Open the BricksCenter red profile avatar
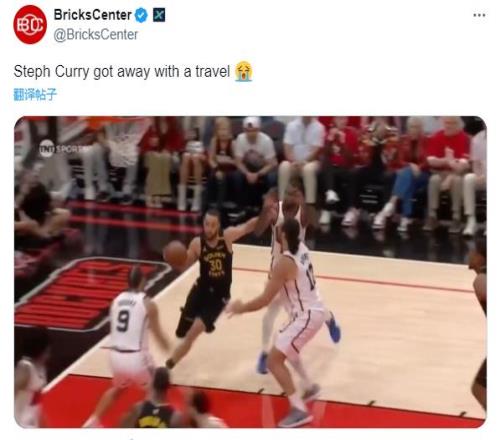The image size is (500, 440). click(x=30, y=25)
